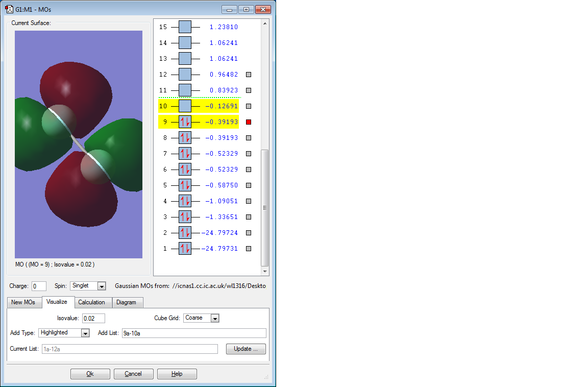Click the Current List field showing 1a-12a
This screenshot has width=588, height=387.
(130, 349)
